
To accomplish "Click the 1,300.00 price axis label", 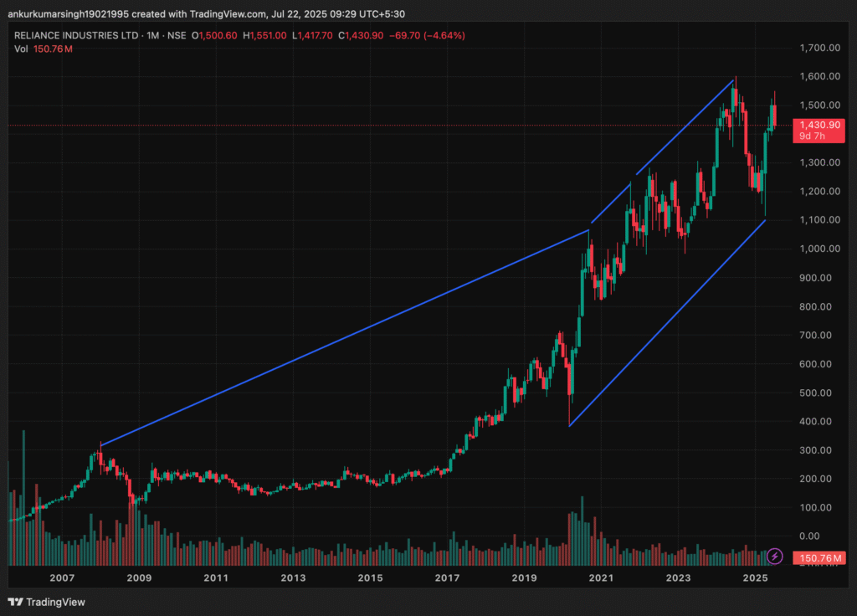I will tap(820, 163).
